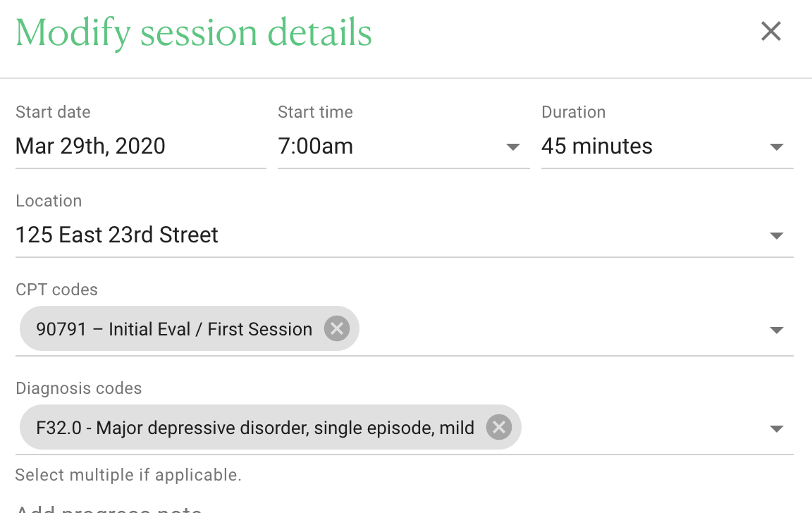Expand the Start time dropdown arrow
812x513 pixels.
coord(512,147)
